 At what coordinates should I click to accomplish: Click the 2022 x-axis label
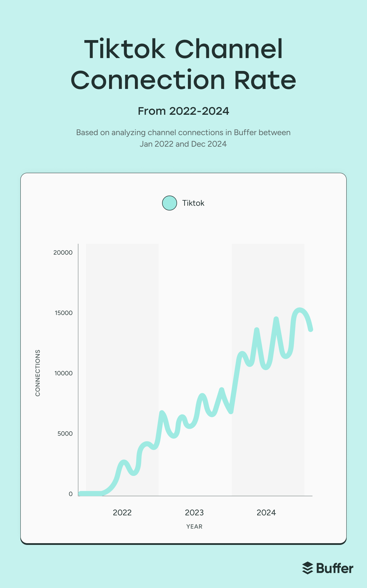coord(122,513)
